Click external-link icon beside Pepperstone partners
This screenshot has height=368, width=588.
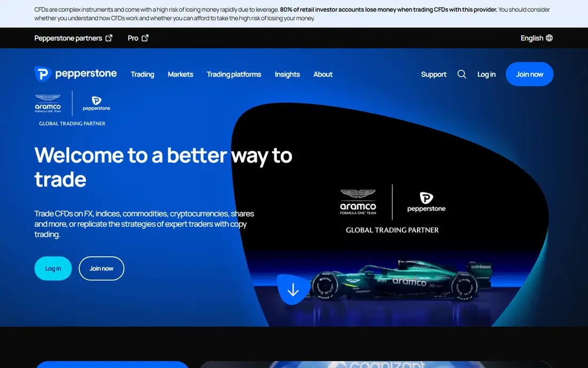click(x=109, y=38)
